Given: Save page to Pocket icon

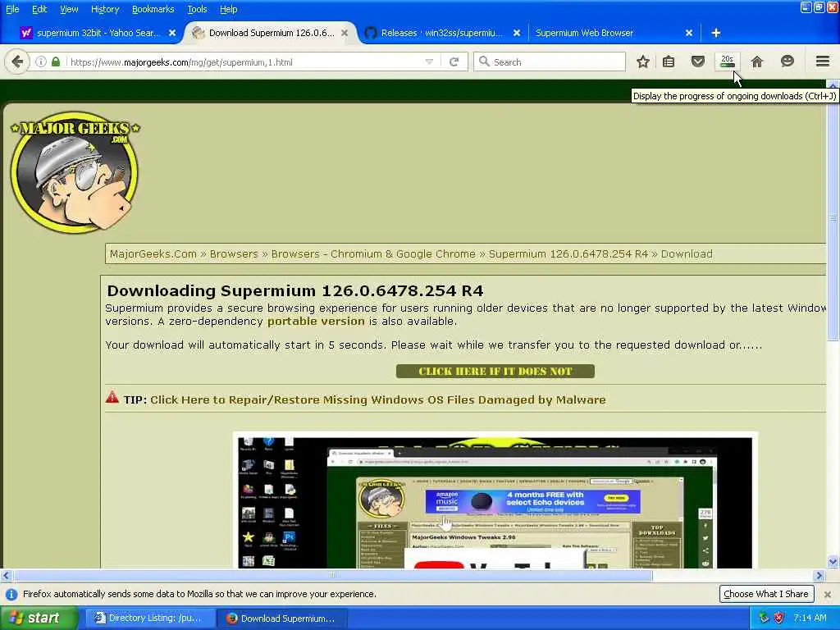Looking at the screenshot, I should click(x=697, y=62).
